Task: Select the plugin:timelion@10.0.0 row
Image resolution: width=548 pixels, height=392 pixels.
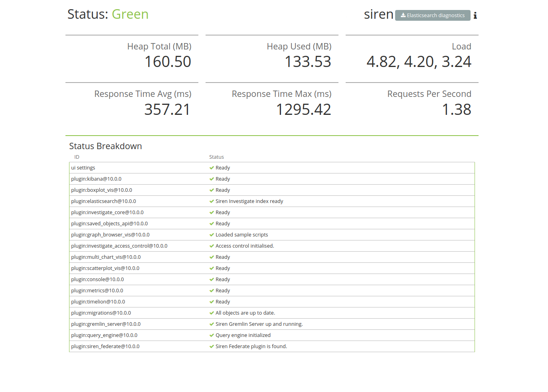Action: point(98,301)
